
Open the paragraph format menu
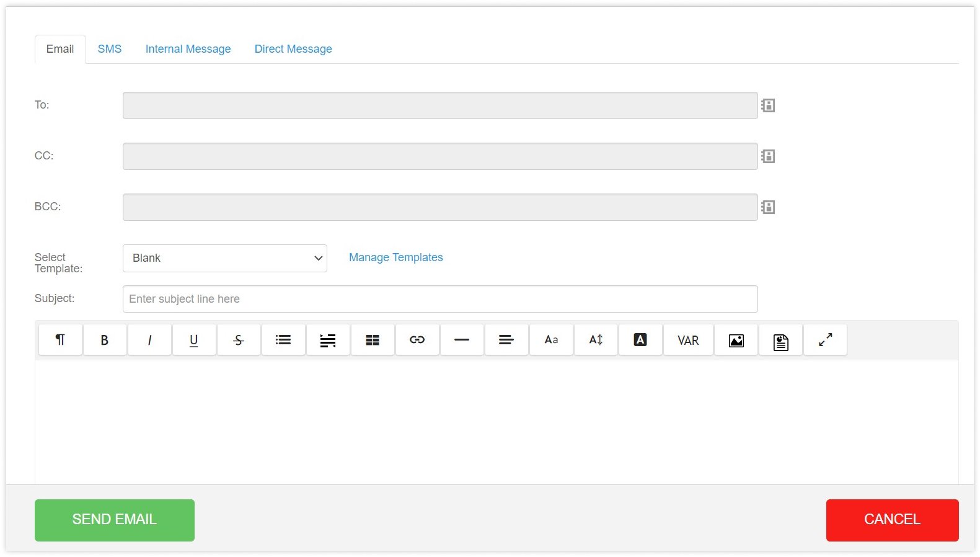tap(60, 340)
